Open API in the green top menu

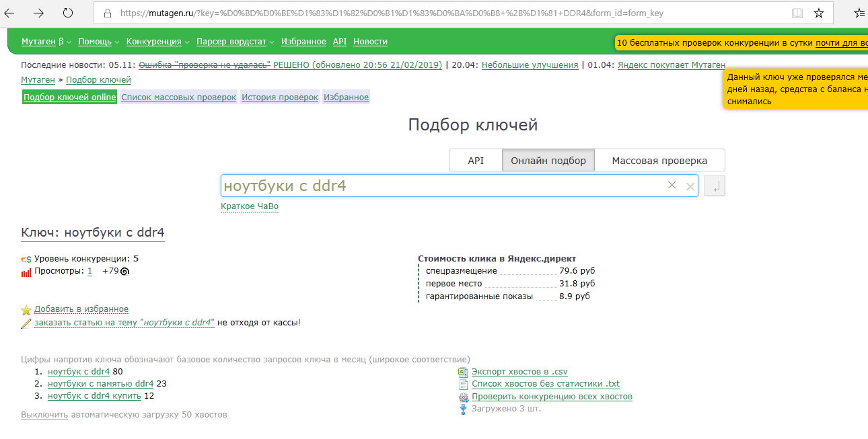340,42
